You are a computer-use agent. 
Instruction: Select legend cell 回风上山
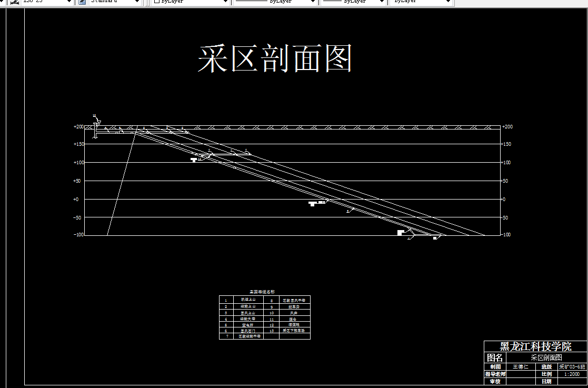click(x=248, y=313)
